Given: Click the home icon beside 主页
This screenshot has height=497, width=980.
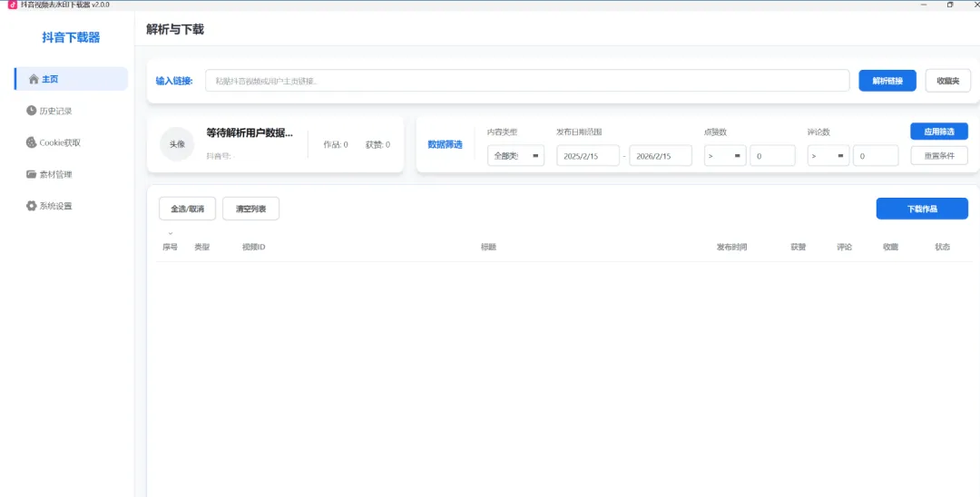Looking at the screenshot, I should tap(34, 79).
